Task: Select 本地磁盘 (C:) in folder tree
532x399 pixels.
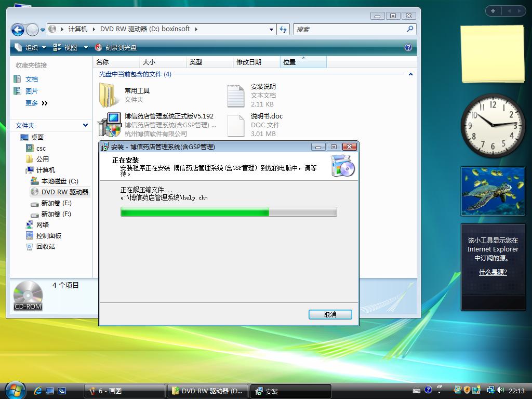Action: [59, 181]
